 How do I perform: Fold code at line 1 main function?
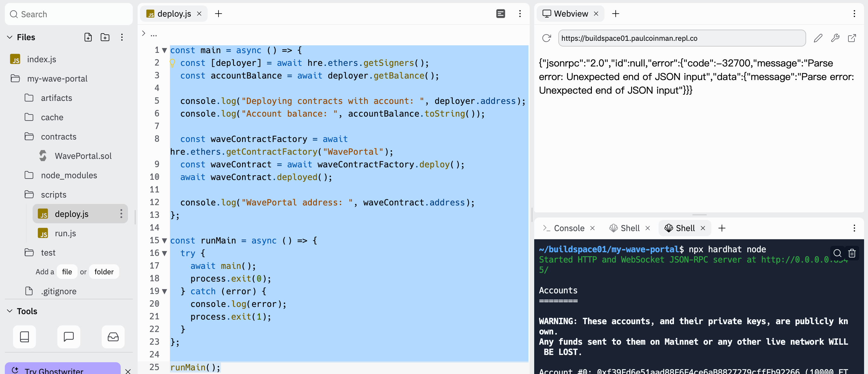(164, 50)
